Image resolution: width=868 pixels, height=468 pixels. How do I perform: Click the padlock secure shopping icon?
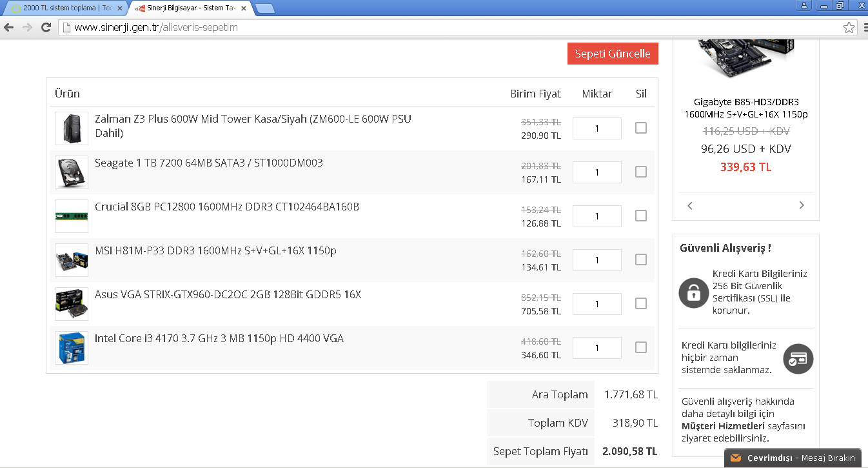(693, 293)
